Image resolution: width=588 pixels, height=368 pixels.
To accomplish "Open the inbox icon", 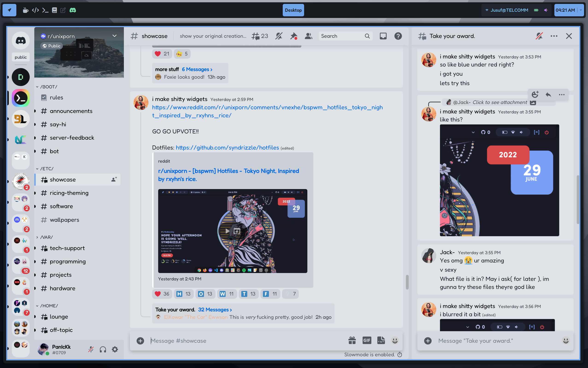I will click(383, 36).
